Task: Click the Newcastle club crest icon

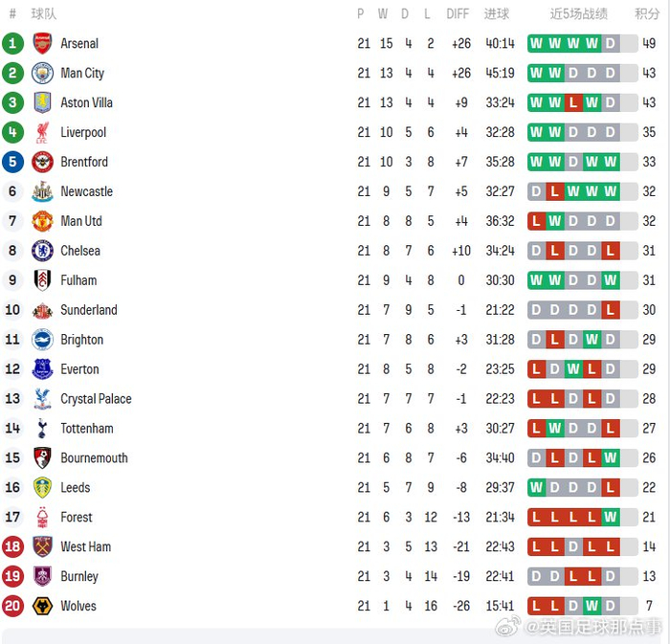Action: [42, 191]
